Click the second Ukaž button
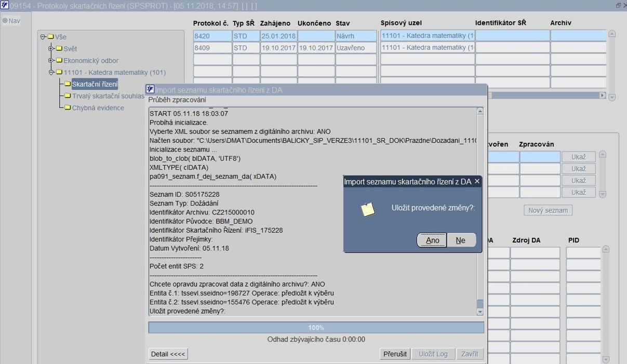Screen dimensions: 627x364 click(578, 169)
